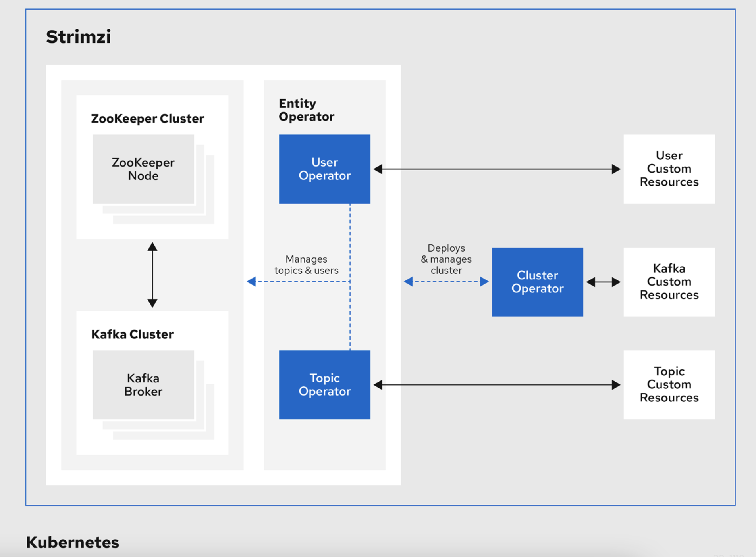Viewport: 756px width, 557px height.
Task: Click short arrow between Cluster Operator and Kafka Custom Resources
Action: point(603,282)
